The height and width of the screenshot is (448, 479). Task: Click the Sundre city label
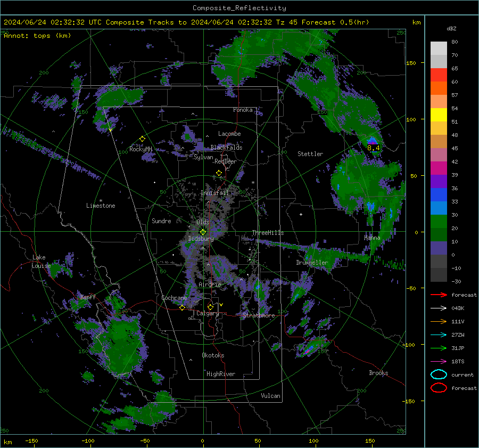[x=161, y=221]
